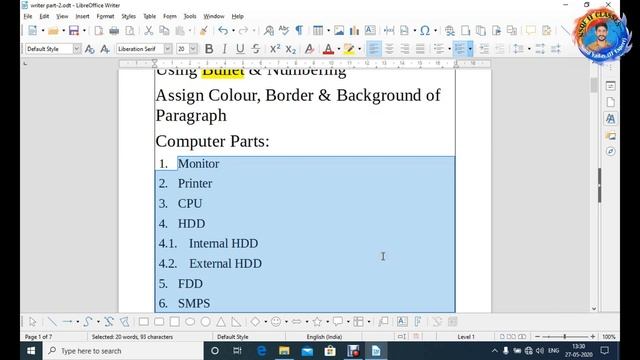Click the Undo arrow icon
The image size is (640, 360).
tap(223, 31)
